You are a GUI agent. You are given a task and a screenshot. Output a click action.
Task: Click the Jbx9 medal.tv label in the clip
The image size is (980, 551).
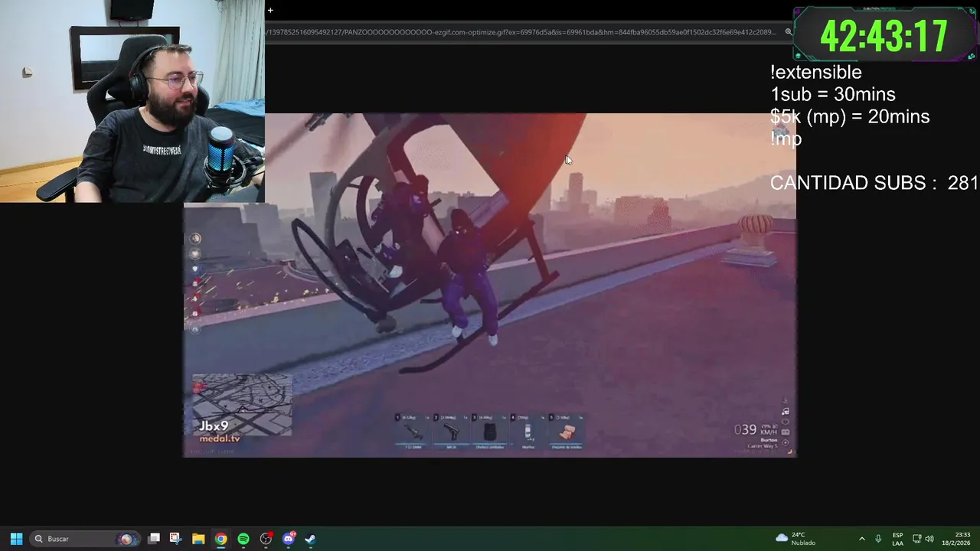220,432
